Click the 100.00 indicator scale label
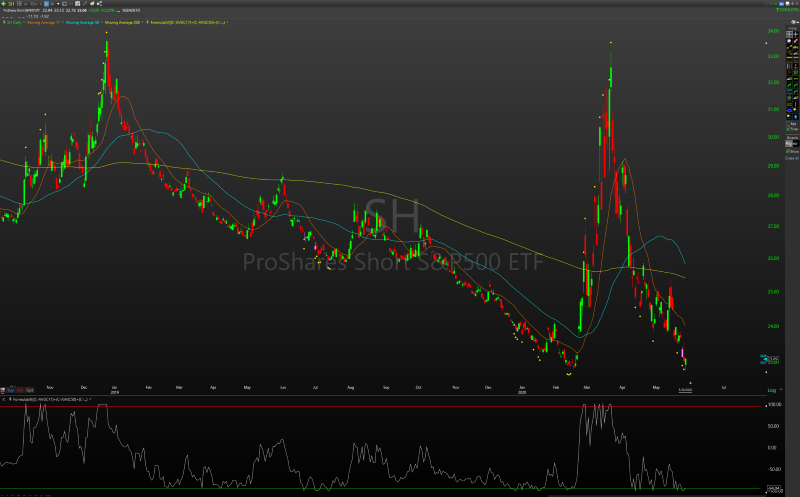 774,404
